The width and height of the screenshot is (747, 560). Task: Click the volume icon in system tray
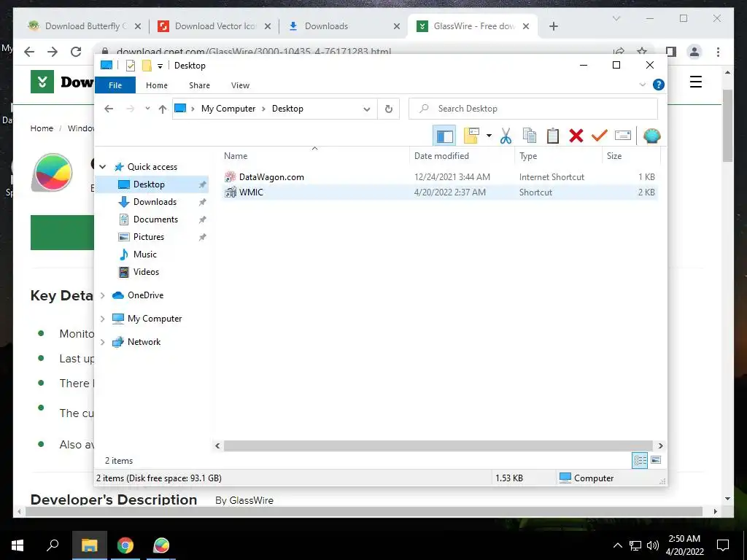tap(653, 545)
